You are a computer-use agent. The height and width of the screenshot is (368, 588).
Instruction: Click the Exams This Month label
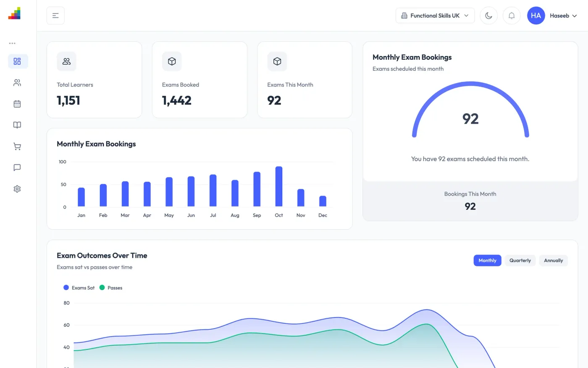[290, 85]
